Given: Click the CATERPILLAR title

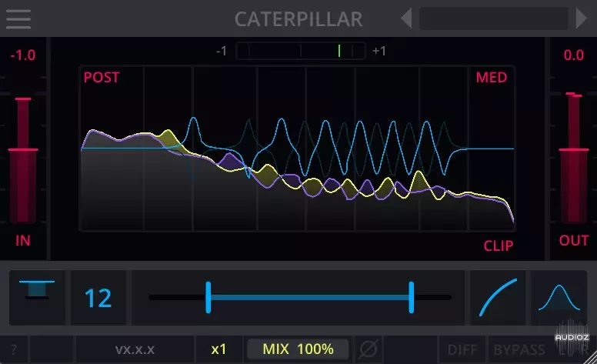Looking at the screenshot, I should 298,19.
